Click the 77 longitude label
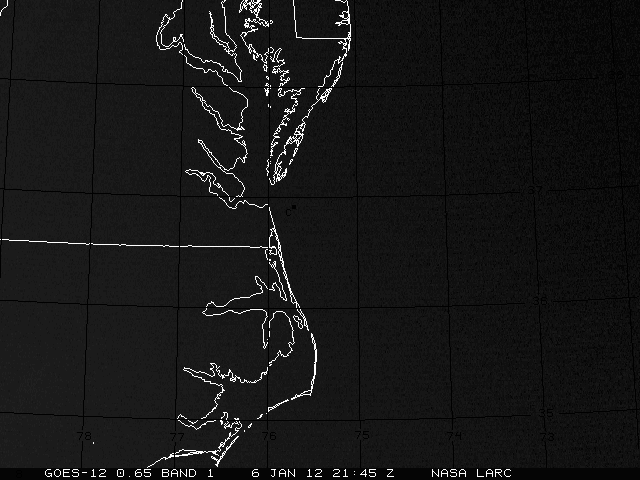The image size is (640, 480). 176,436
